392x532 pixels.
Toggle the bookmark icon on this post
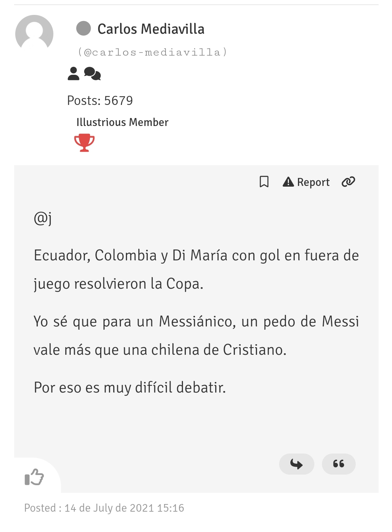pos(264,182)
